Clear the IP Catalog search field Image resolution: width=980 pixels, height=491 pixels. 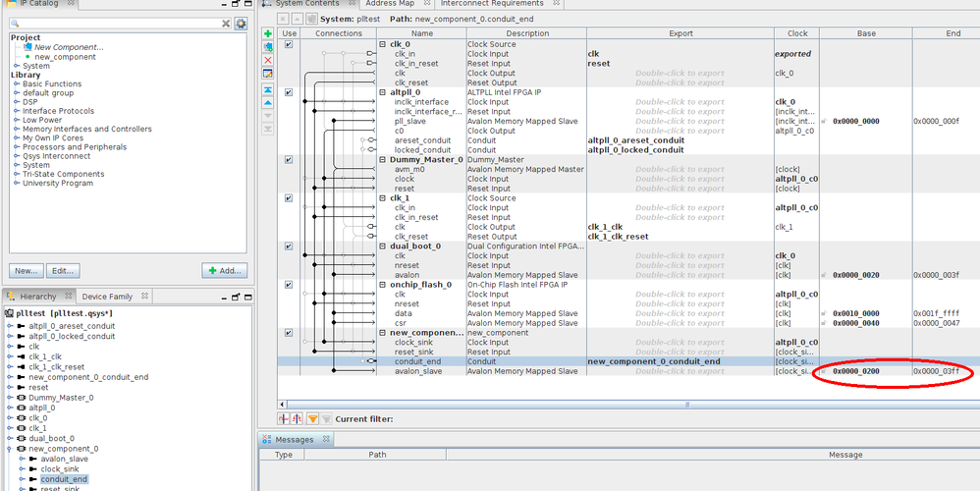tap(226, 23)
